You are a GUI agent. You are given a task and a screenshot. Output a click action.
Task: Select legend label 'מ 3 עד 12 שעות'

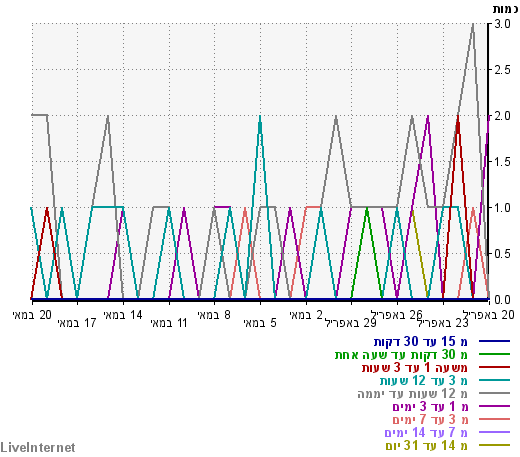click(x=424, y=381)
